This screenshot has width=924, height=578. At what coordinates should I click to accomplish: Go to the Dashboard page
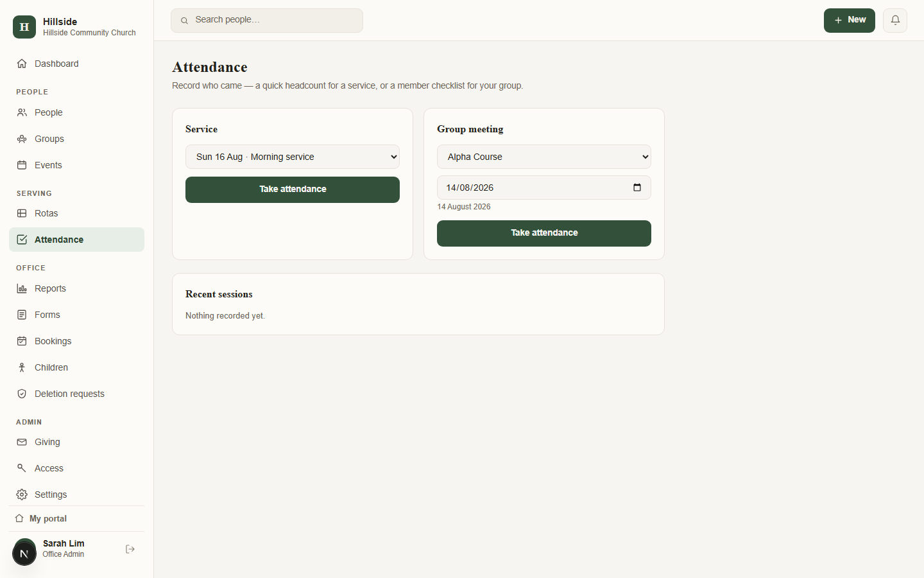76,64
